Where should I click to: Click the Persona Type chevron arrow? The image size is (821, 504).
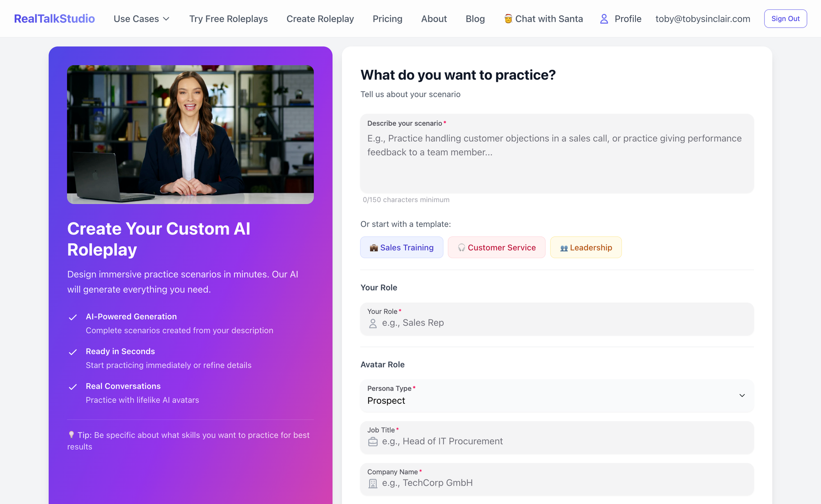[x=742, y=396]
